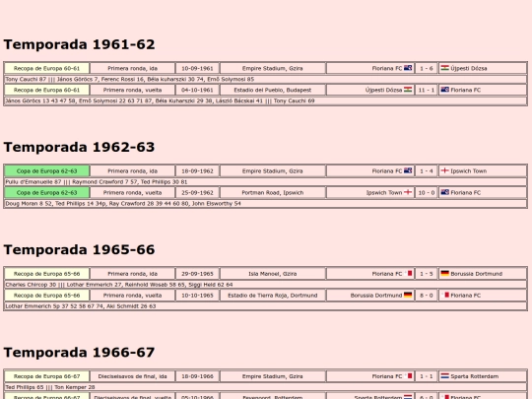Click the Dieciseisavos de final, ida round cell
This screenshot has width=532, height=399.
132,376
